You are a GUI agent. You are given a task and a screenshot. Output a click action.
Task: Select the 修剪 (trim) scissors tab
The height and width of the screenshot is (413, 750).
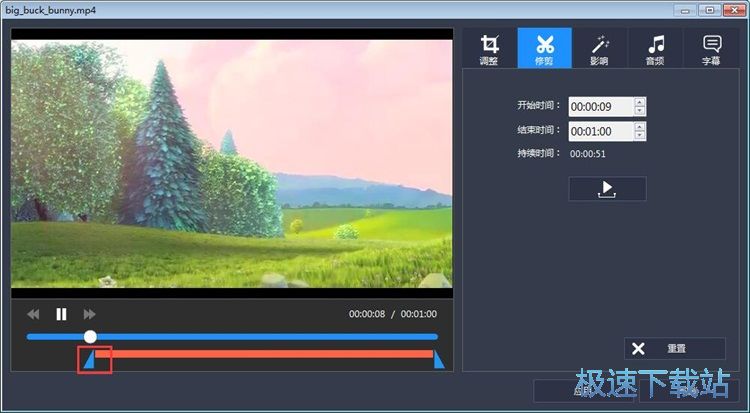click(544, 48)
